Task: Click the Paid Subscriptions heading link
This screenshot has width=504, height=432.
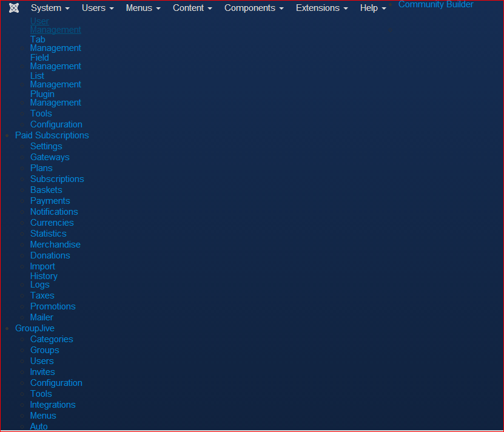Action: pos(52,135)
